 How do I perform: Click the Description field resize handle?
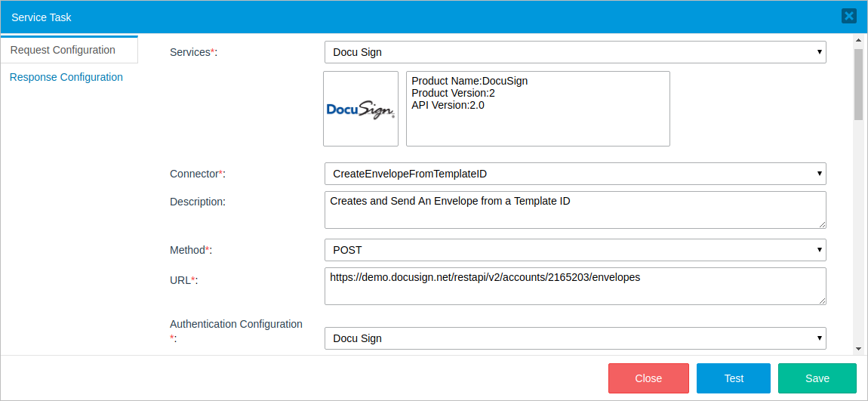[x=822, y=224]
